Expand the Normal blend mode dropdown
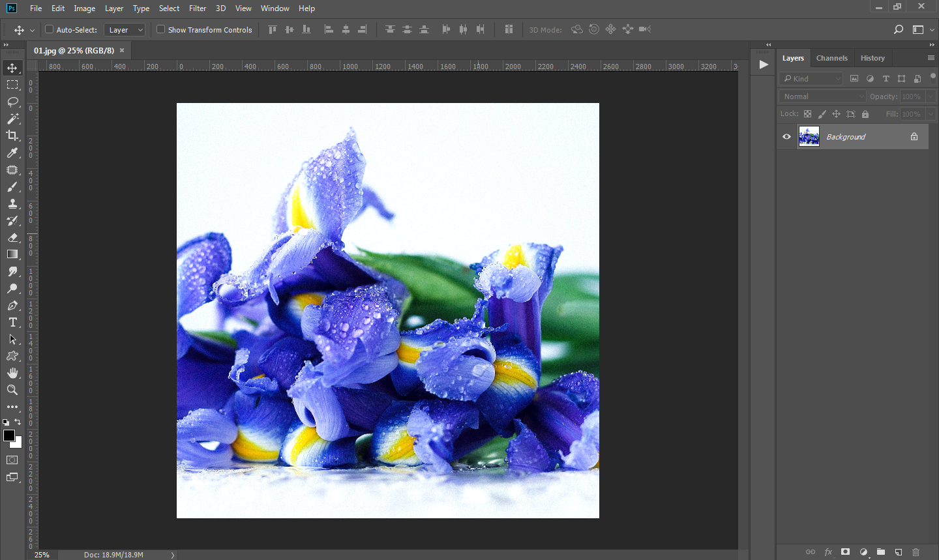This screenshot has height=560, width=939. click(x=822, y=96)
